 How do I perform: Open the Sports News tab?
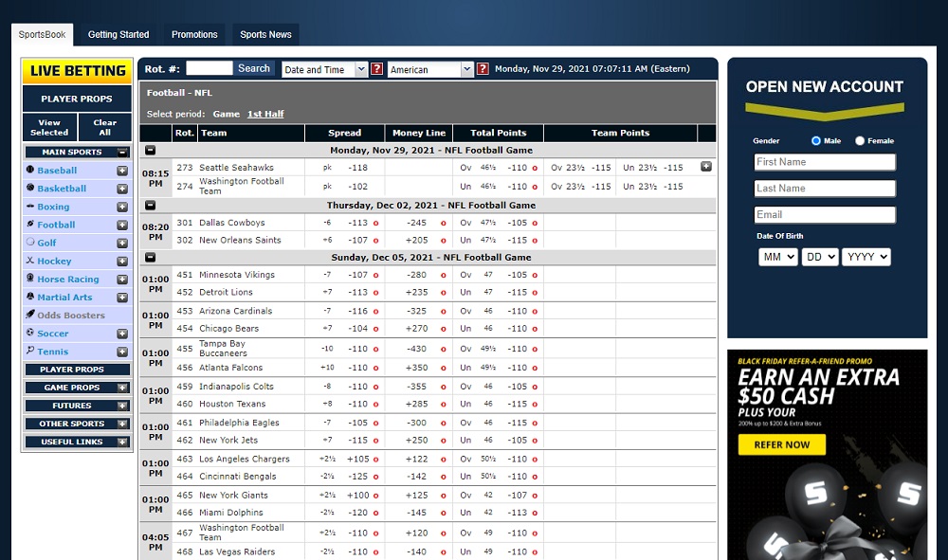265,34
